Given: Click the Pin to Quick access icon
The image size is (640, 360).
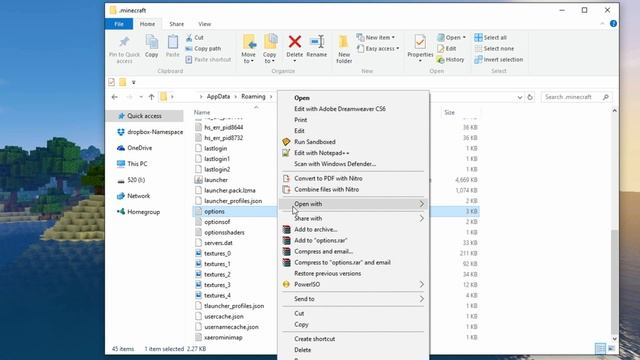Looking at the screenshot, I should (x=124, y=41).
